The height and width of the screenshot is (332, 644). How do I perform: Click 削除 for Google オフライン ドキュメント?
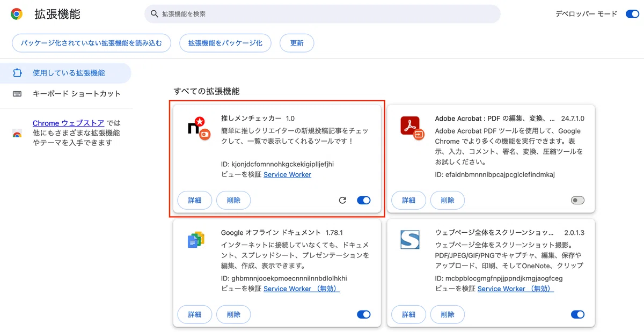tap(233, 314)
